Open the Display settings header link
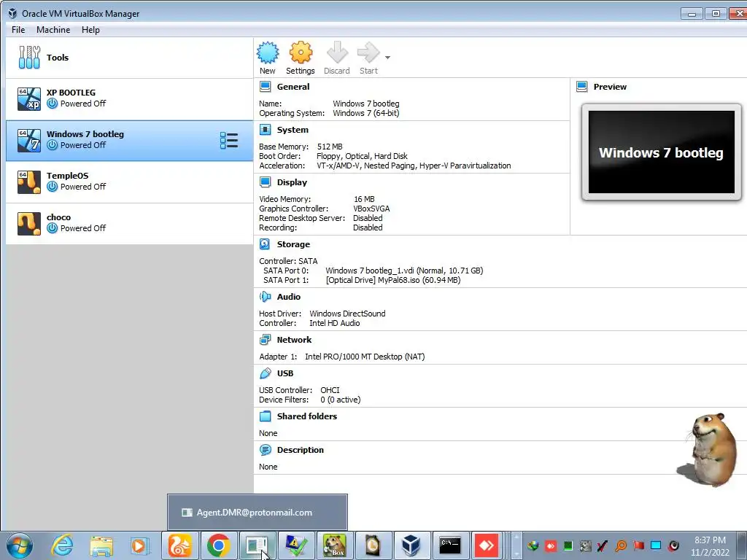Viewport: 747px width, 560px height. coord(292,182)
